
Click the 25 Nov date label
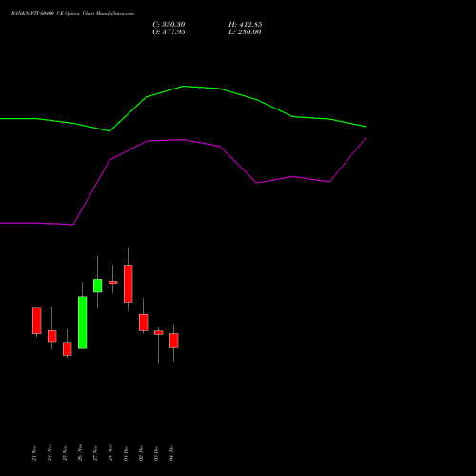coord(65,452)
